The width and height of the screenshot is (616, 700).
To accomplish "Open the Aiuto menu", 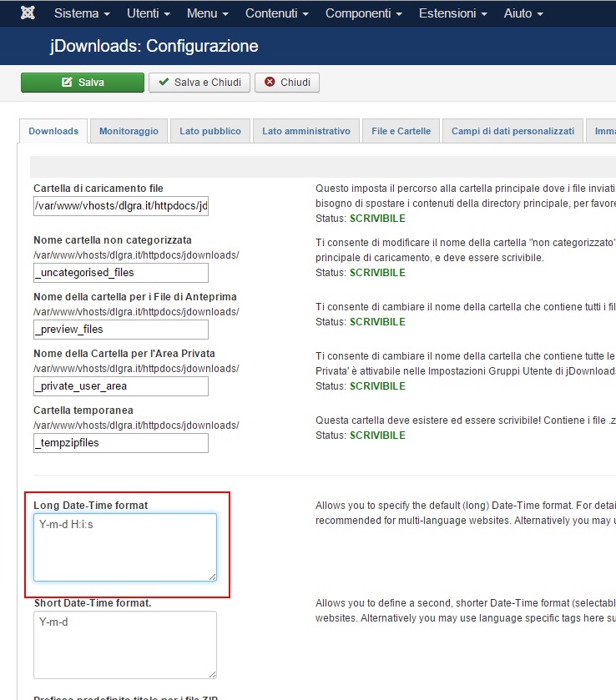I will point(523,13).
